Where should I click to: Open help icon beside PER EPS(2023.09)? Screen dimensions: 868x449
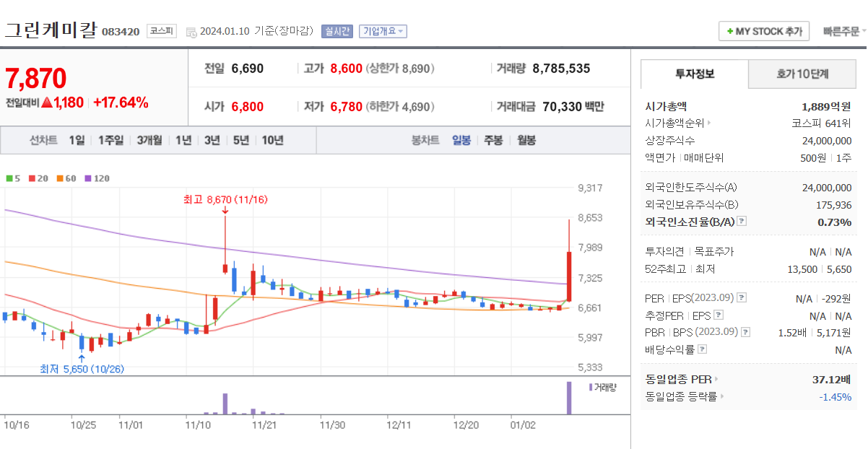(x=742, y=298)
